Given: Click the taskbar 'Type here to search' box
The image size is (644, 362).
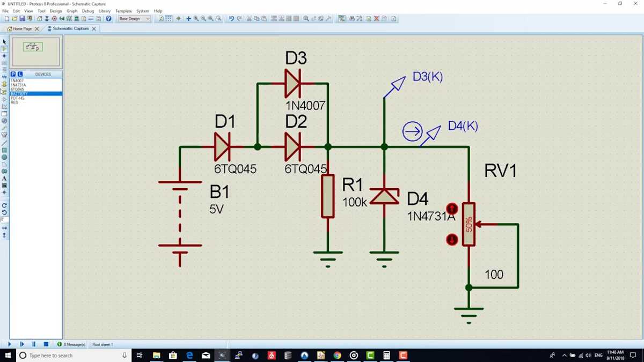Looking at the screenshot, I should point(72,355).
